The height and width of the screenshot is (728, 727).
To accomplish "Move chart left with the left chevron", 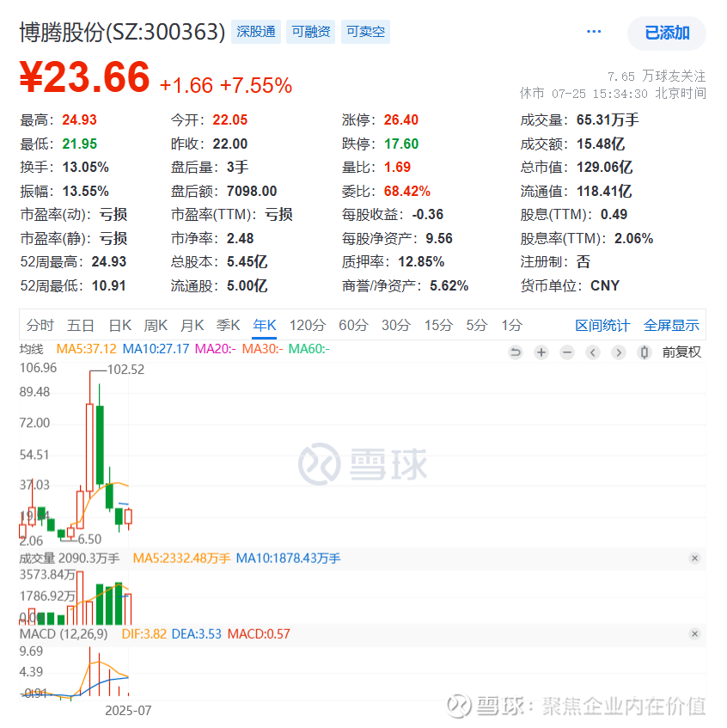I will pos(593,352).
